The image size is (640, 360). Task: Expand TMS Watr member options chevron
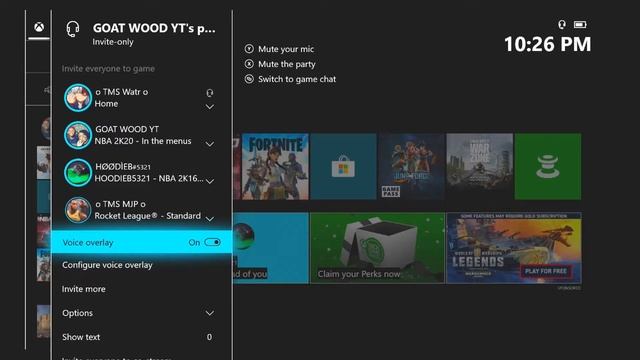tap(210, 107)
